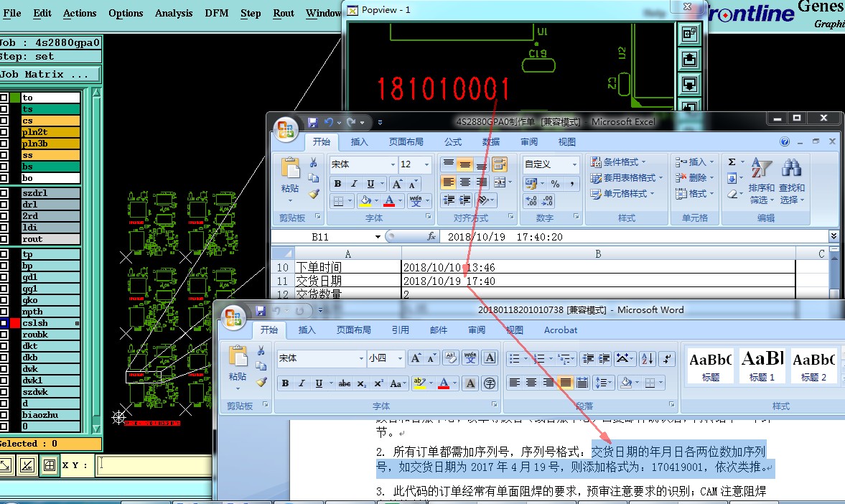Click Word superscript x² icon
Viewport: 845px width, 504px height.
378,383
